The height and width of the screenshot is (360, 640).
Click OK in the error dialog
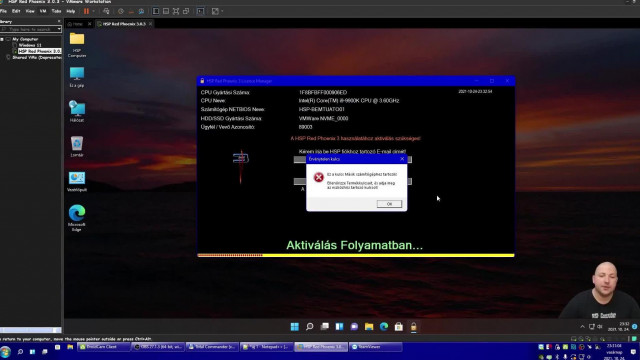coord(389,204)
